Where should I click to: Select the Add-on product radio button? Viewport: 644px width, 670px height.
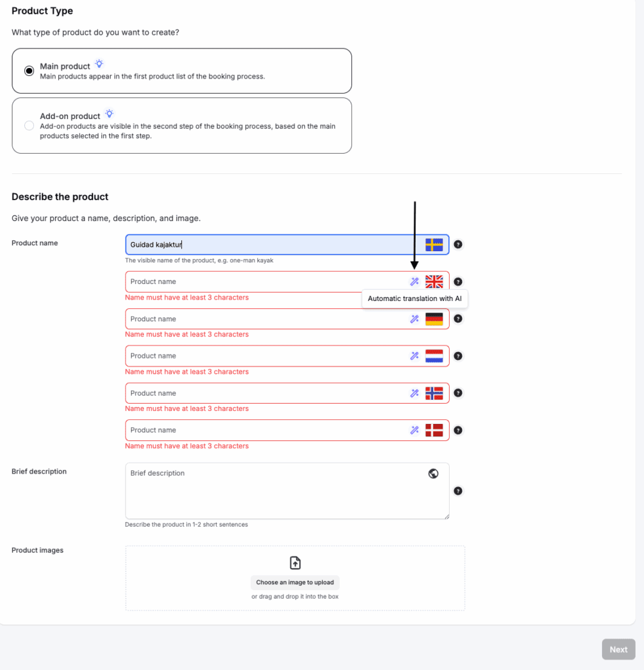(29, 126)
